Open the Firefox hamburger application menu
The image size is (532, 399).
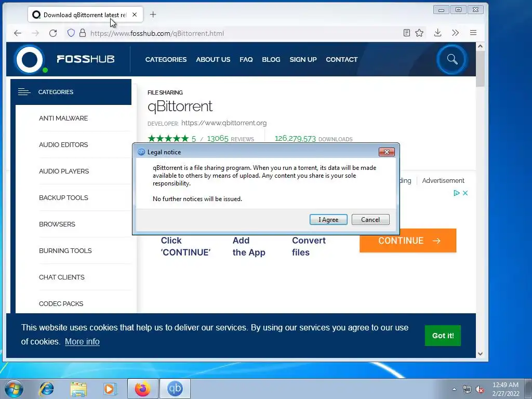(x=473, y=33)
